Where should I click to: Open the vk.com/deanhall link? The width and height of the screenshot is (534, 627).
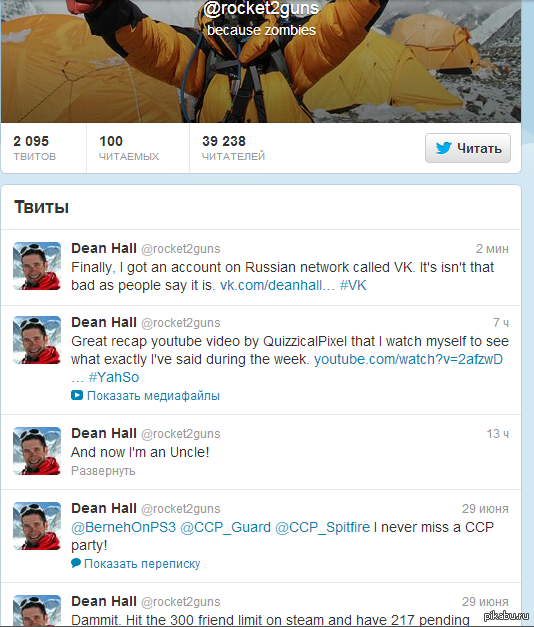[x=278, y=285]
